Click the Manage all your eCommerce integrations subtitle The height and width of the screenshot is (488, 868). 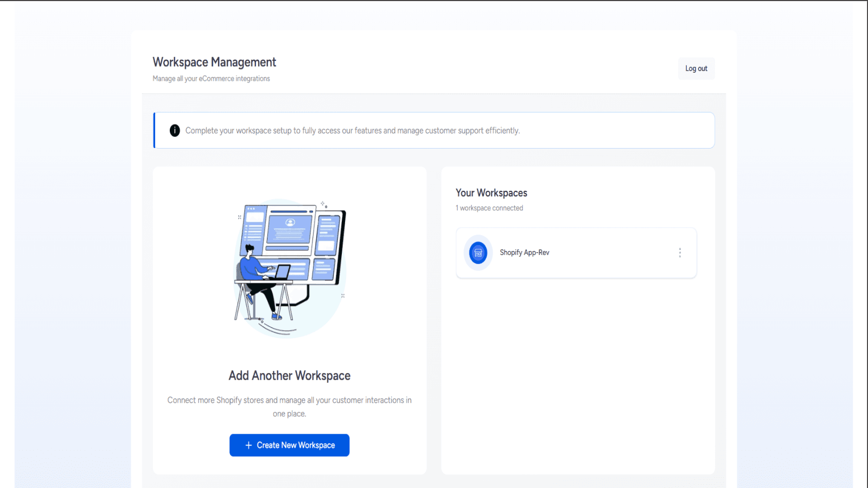click(x=210, y=78)
